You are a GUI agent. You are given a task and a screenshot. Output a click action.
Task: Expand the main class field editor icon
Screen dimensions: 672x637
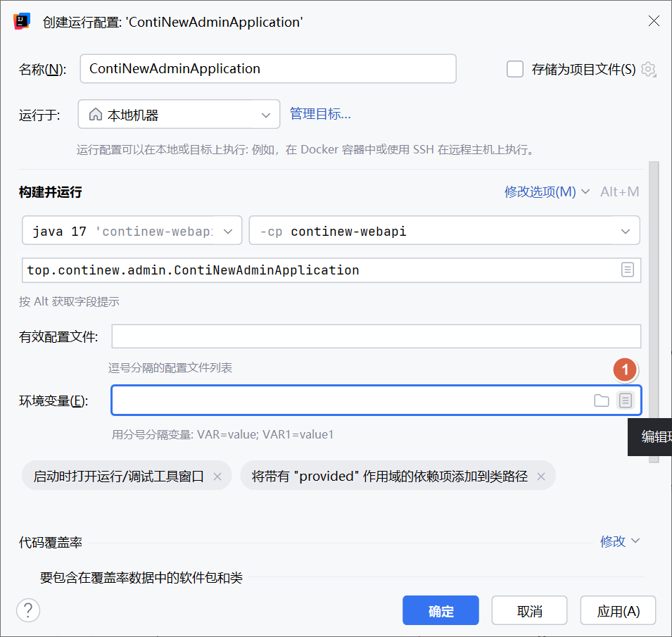point(628,270)
